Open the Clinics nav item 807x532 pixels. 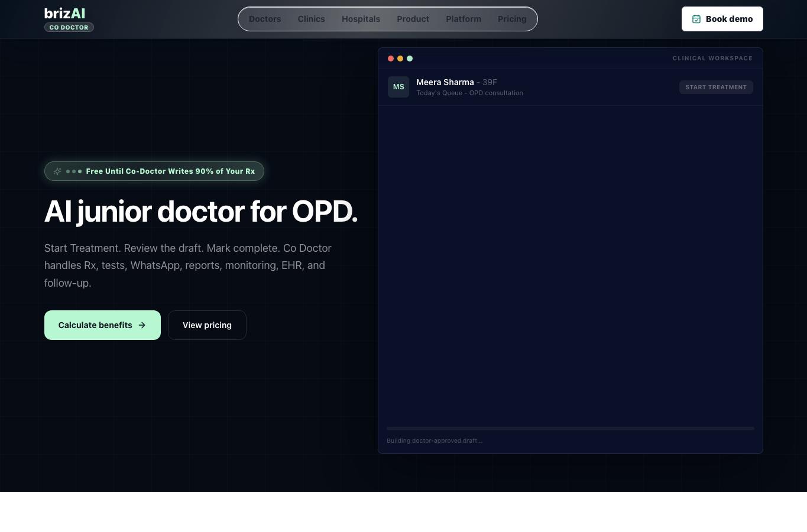tap(312, 19)
